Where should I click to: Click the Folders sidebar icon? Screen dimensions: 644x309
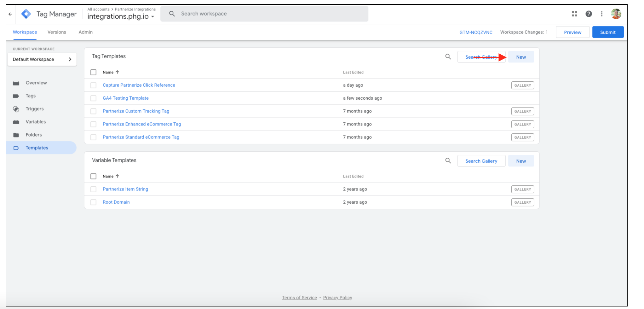point(16,135)
